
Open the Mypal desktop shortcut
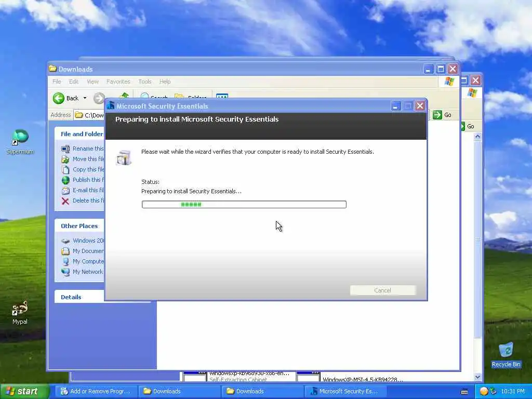(x=20, y=312)
